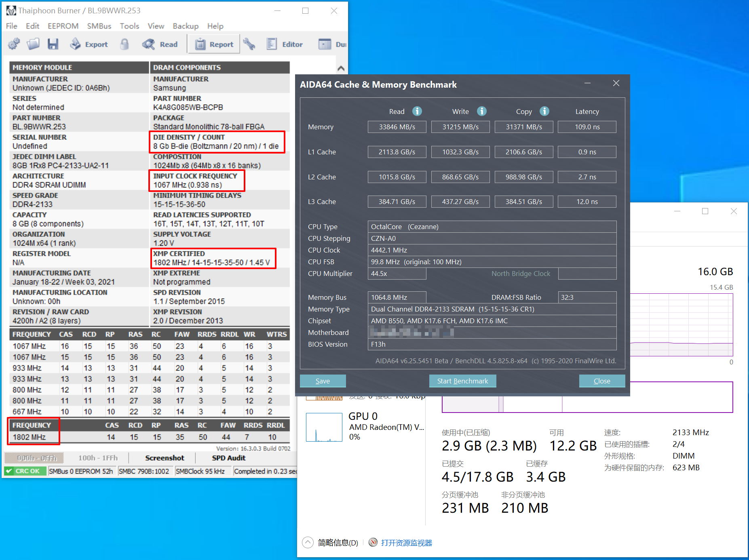The image size is (749, 560).
Task: Open the SMBus menu
Action: point(99,26)
